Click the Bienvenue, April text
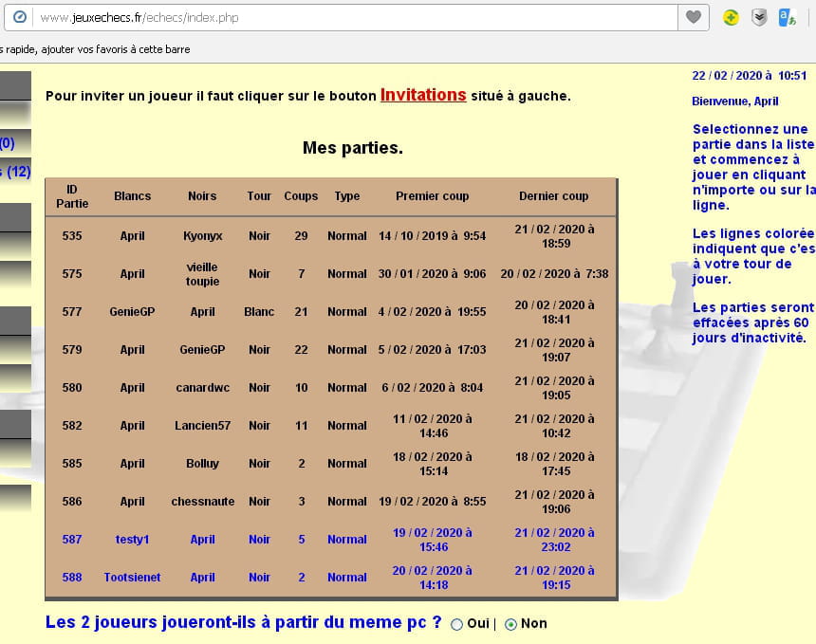Image resolution: width=816 pixels, height=644 pixels. [x=734, y=101]
